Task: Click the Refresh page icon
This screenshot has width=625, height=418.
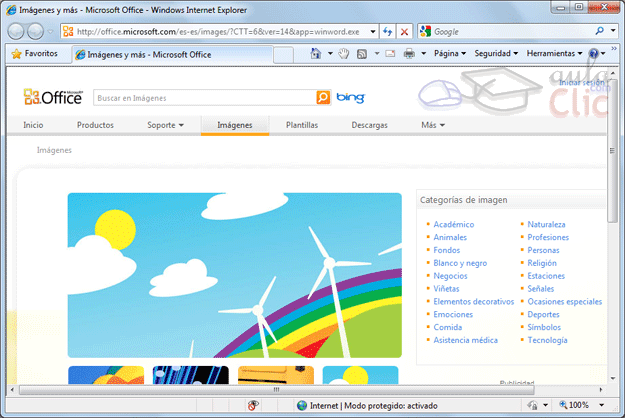Action: point(388,31)
